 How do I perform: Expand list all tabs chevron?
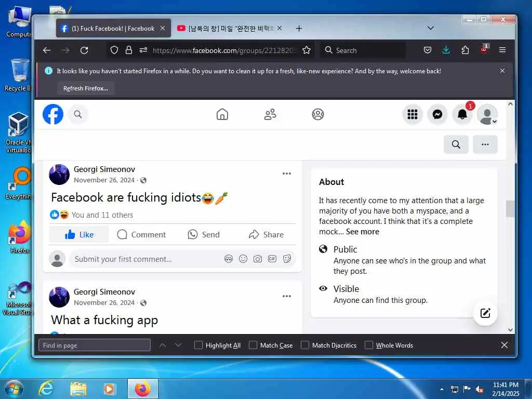(x=431, y=28)
